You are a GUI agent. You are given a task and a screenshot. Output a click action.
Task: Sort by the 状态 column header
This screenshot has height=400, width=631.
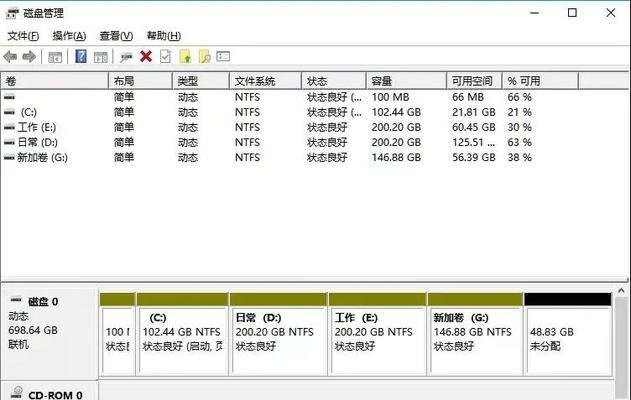(334, 81)
